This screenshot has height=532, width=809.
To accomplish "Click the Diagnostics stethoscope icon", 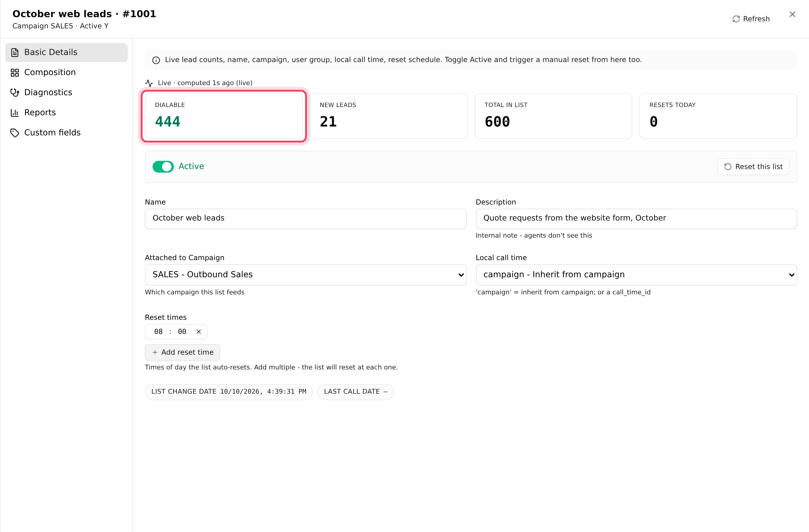I will 14,93.
